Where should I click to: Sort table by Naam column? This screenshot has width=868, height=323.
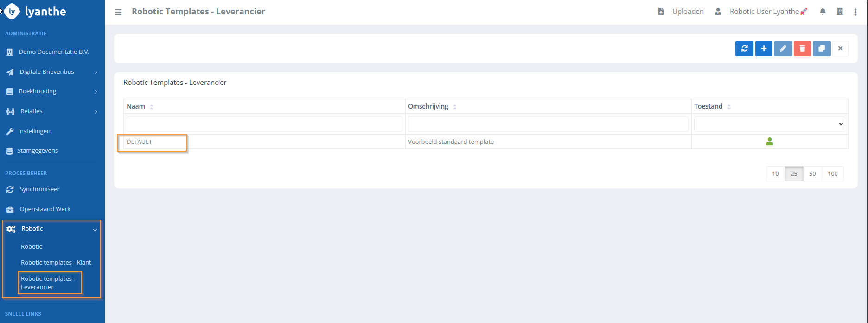(136, 106)
